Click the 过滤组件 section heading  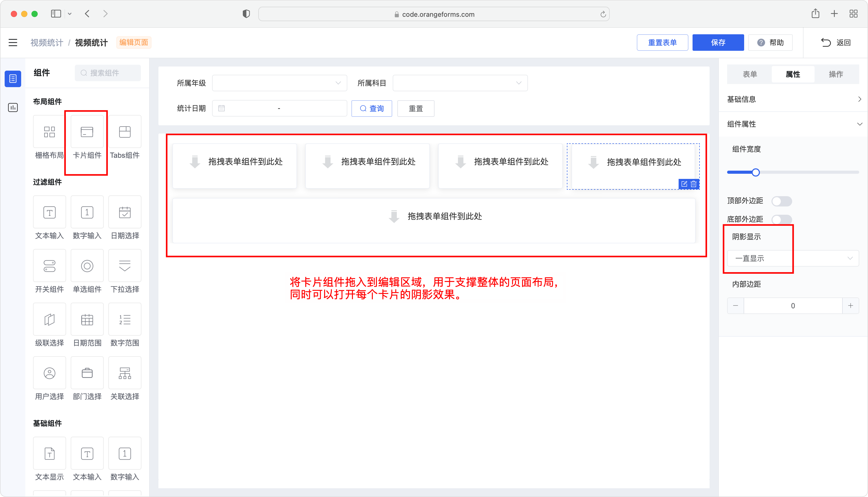click(x=47, y=182)
